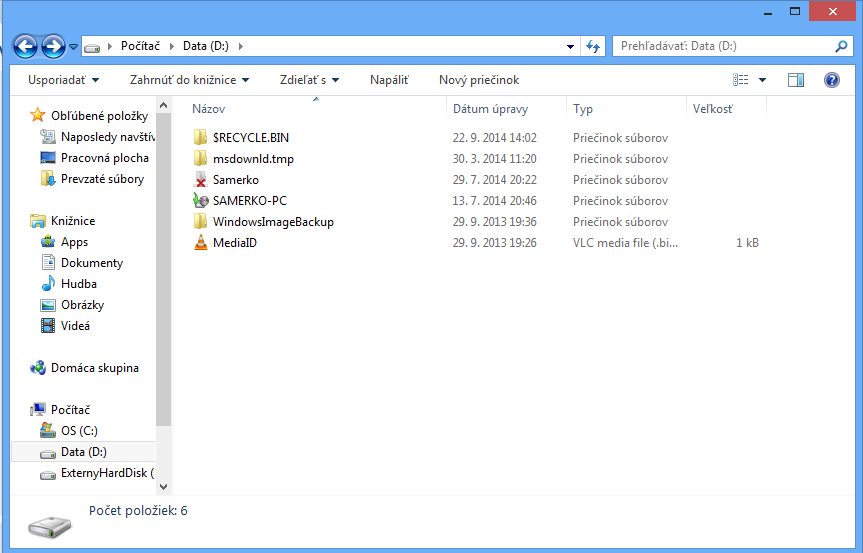
Task: Expand arrow after Data (D:) breadcrumb
Action: [241, 46]
